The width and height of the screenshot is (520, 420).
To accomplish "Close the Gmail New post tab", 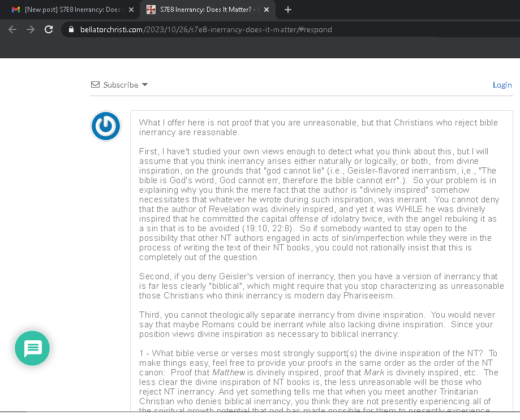I will 131,10.
